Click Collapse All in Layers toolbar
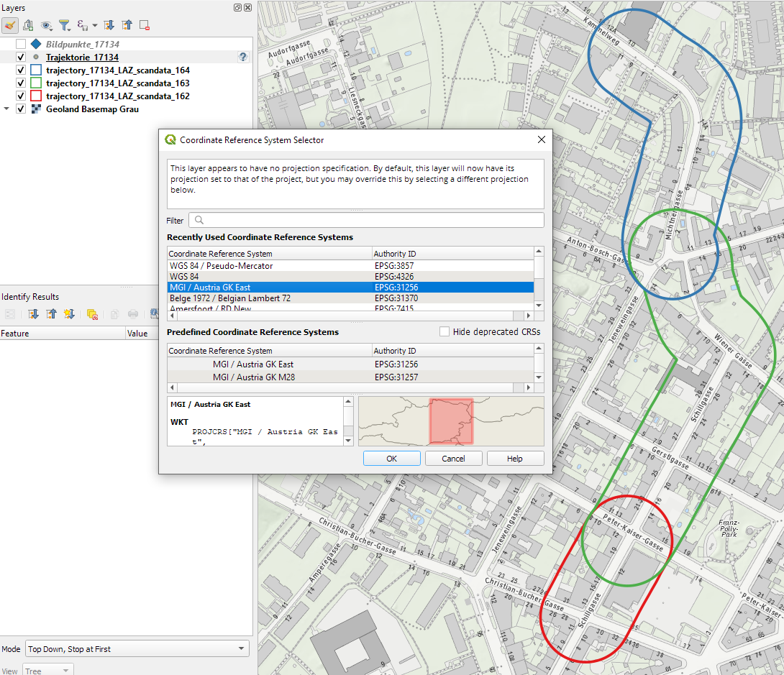Viewport: 784px width, 675px height. (127, 26)
